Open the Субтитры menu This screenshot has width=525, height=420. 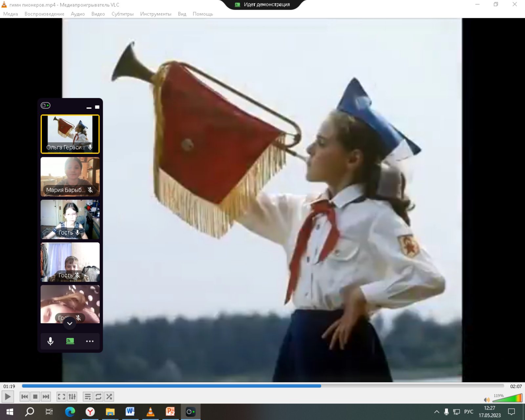(x=122, y=14)
